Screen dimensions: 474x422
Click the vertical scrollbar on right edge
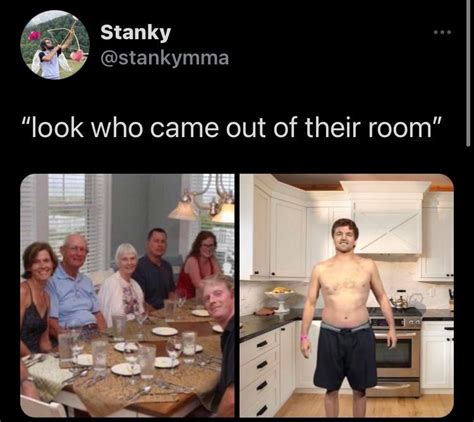point(468,73)
